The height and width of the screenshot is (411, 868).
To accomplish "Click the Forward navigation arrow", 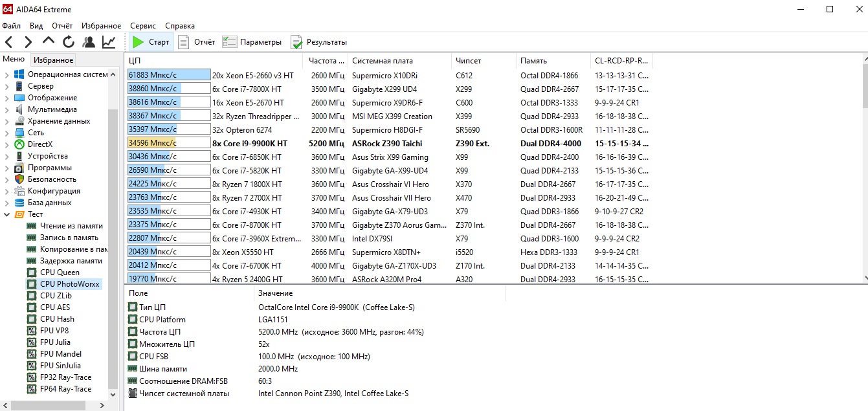I will tap(28, 42).
